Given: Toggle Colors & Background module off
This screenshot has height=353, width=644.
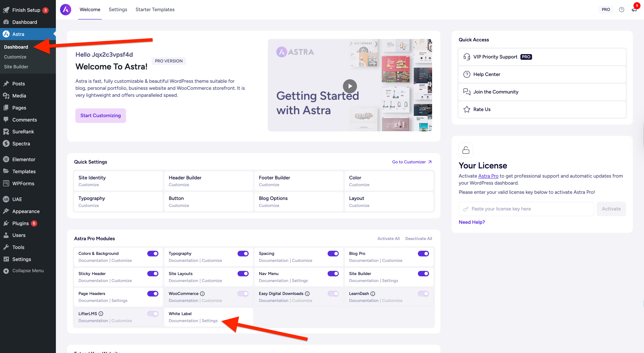Looking at the screenshot, I should (x=153, y=254).
